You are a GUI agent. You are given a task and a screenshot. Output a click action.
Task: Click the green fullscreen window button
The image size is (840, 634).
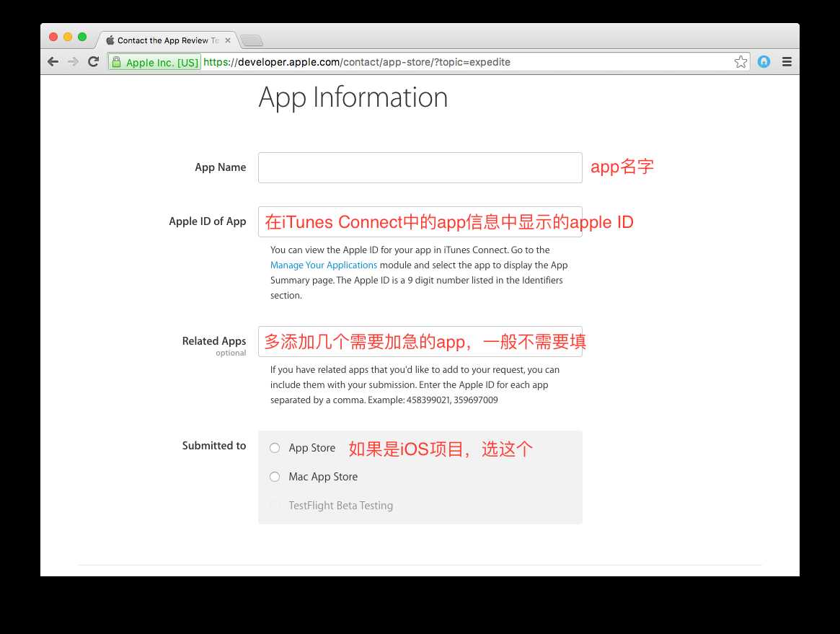(82, 37)
